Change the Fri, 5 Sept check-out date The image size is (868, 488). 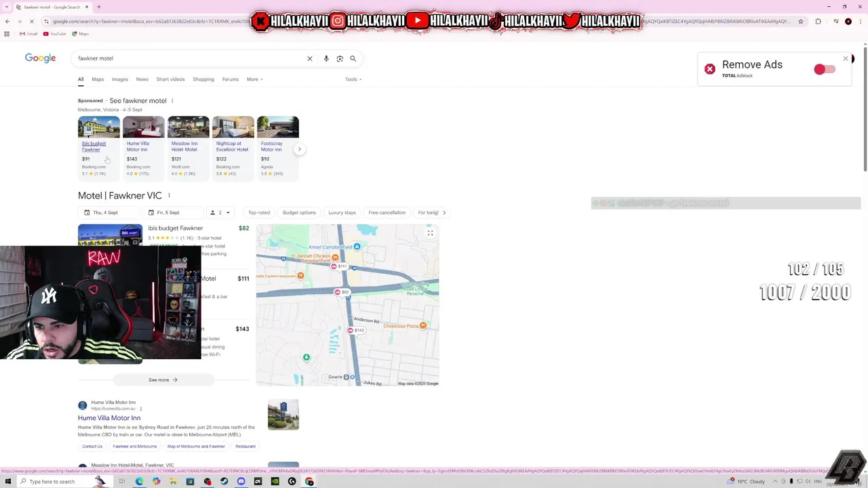coord(172,213)
